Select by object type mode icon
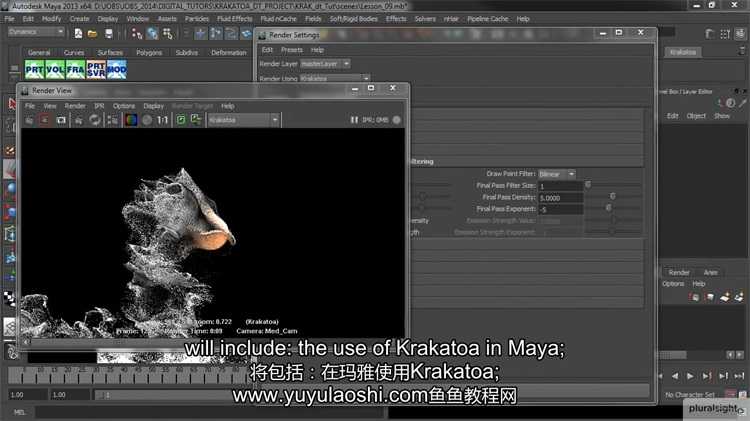 (x=152, y=33)
